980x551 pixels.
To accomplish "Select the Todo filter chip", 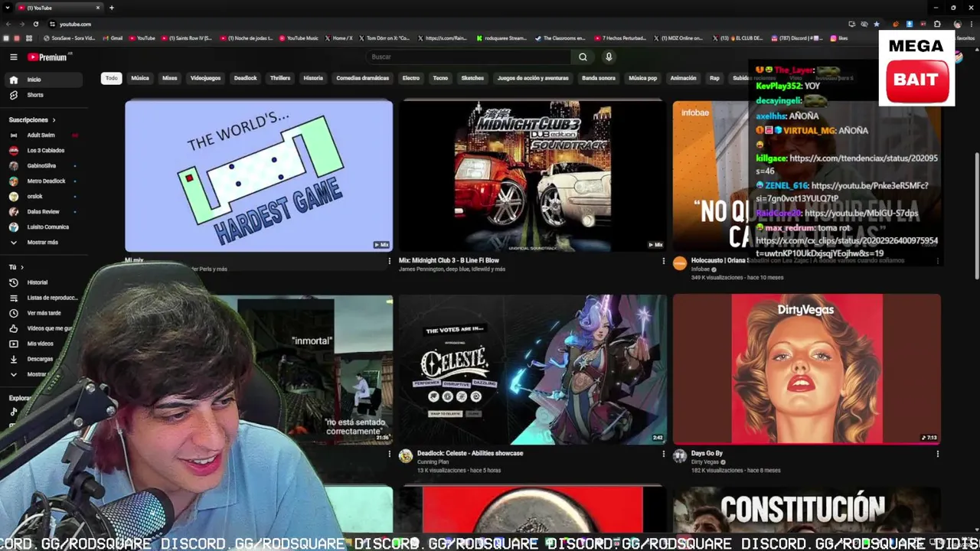I will pos(112,78).
